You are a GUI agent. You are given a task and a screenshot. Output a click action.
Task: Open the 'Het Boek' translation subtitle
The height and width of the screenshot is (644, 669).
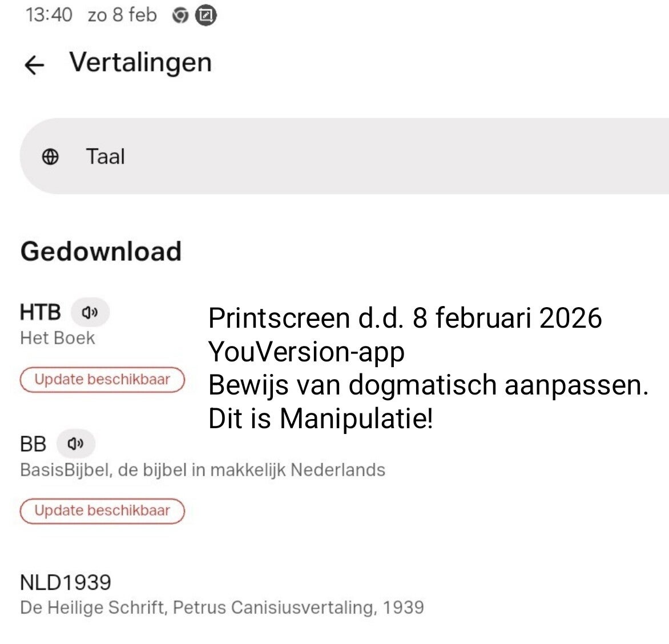[x=57, y=338]
